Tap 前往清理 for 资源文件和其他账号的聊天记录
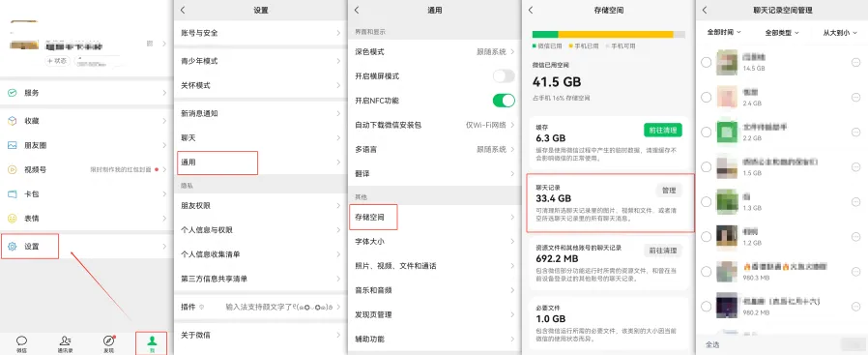868x355 pixels. point(663,251)
